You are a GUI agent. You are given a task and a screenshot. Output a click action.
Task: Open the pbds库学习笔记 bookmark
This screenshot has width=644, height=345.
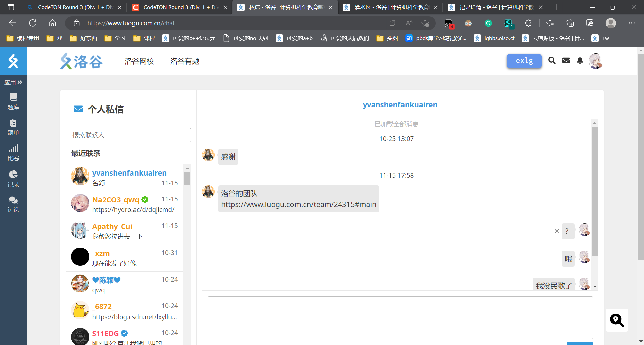pyautogui.click(x=436, y=38)
